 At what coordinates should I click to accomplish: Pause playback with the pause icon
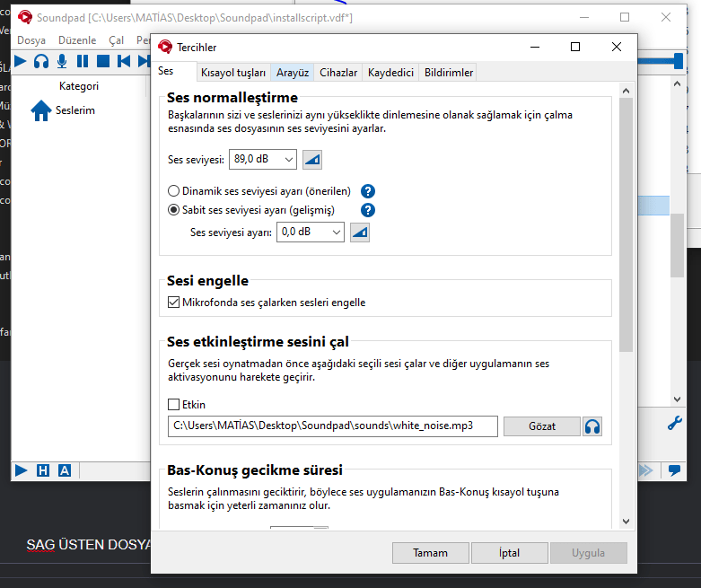tap(83, 61)
